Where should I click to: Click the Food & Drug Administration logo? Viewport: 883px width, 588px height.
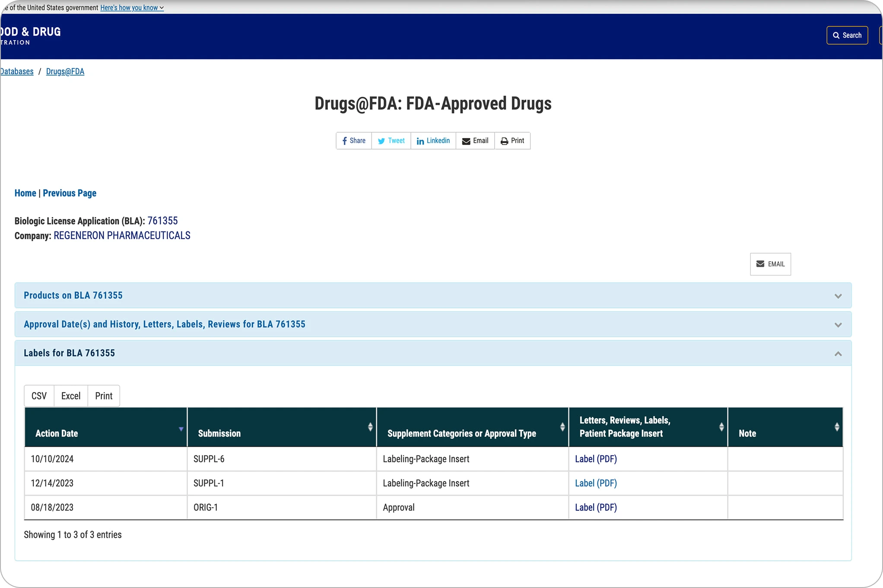[30, 36]
